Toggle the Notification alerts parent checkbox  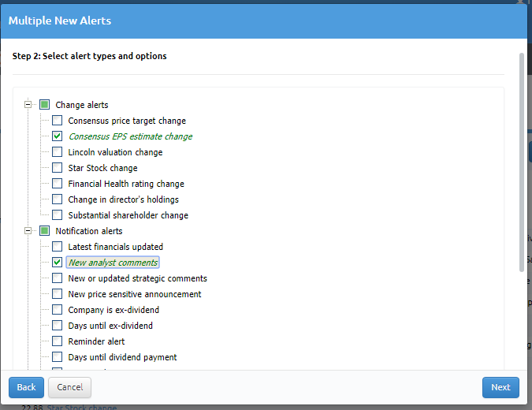tap(44, 231)
